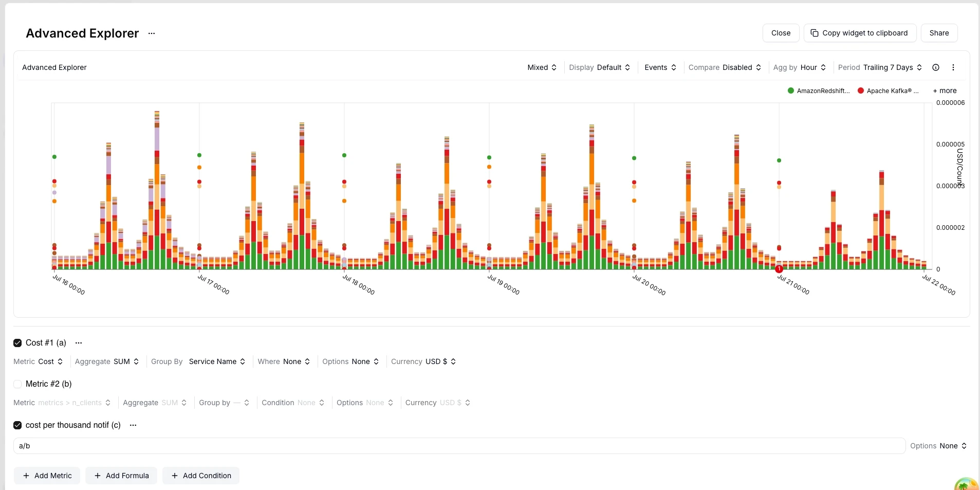
Task: Click the Add Condition button
Action: coord(201,476)
